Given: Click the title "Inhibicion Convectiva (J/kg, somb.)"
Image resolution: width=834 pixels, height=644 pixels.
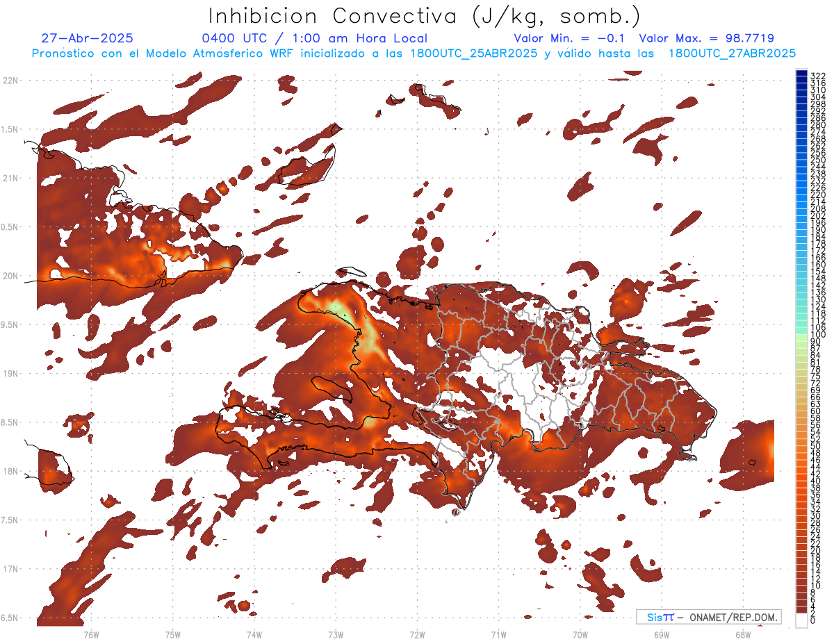Looking at the screenshot, I should (424, 17).
